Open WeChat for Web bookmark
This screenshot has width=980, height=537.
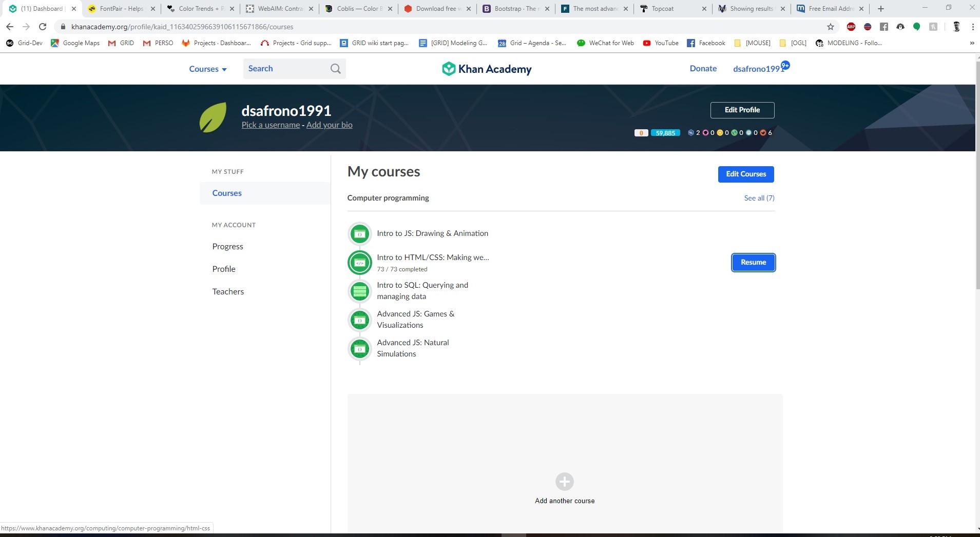tap(605, 43)
